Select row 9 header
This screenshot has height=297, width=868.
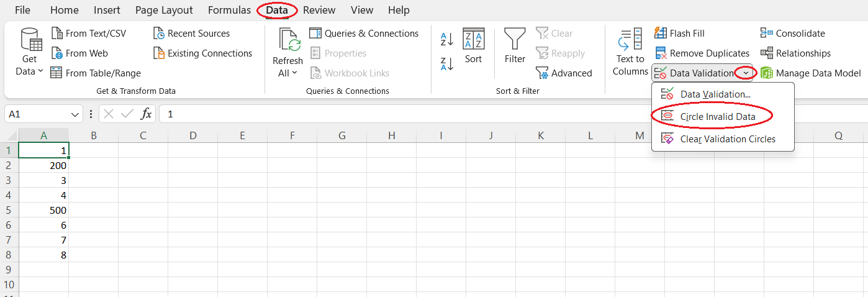pyautogui.click(x=9, y=270)
